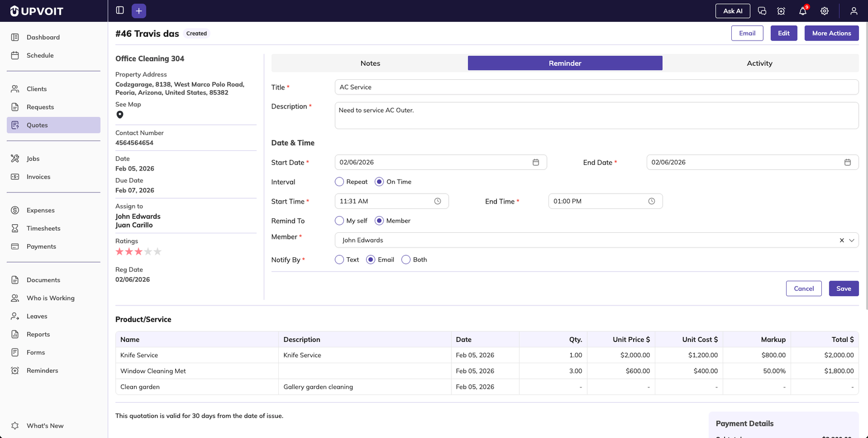Click the End Time clock icon
Image resolution: width=868 pixels, height=438 pixels.
point(652,201)
